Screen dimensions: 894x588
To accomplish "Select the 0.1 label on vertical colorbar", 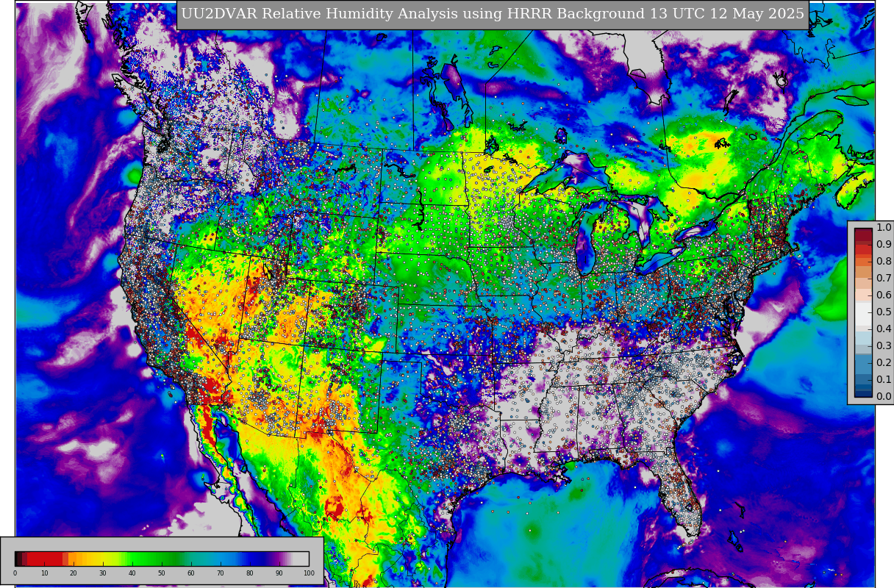I will pyautogui.click(x=884, y=380).
